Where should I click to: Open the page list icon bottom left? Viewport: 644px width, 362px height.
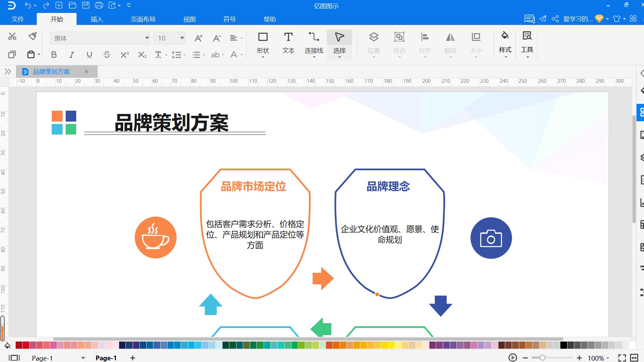tap(14, 358)
